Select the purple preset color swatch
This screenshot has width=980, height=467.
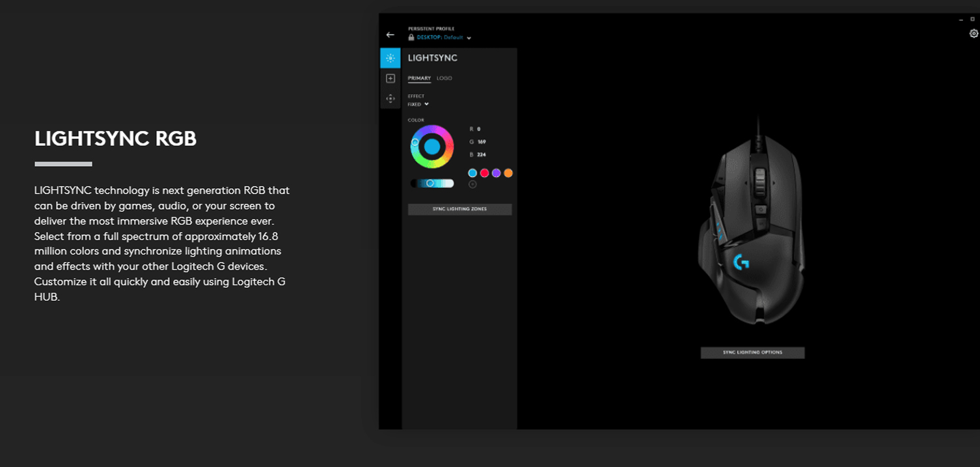496,173
